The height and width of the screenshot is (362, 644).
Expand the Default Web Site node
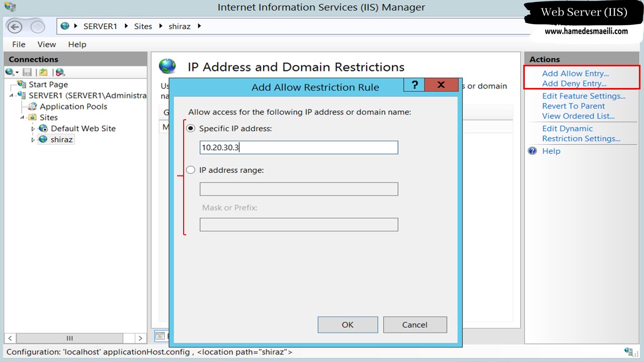tap(34, 129)
